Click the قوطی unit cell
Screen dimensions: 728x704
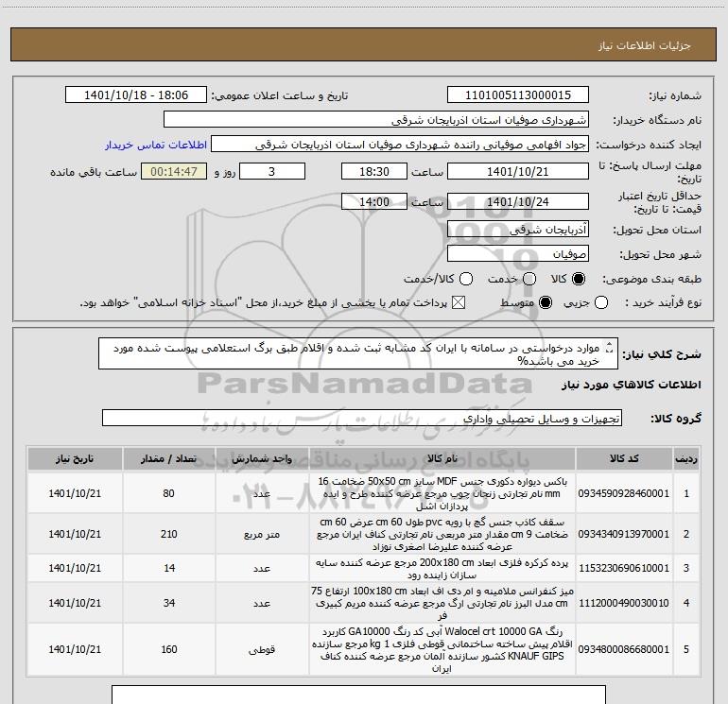pos(262,650)
